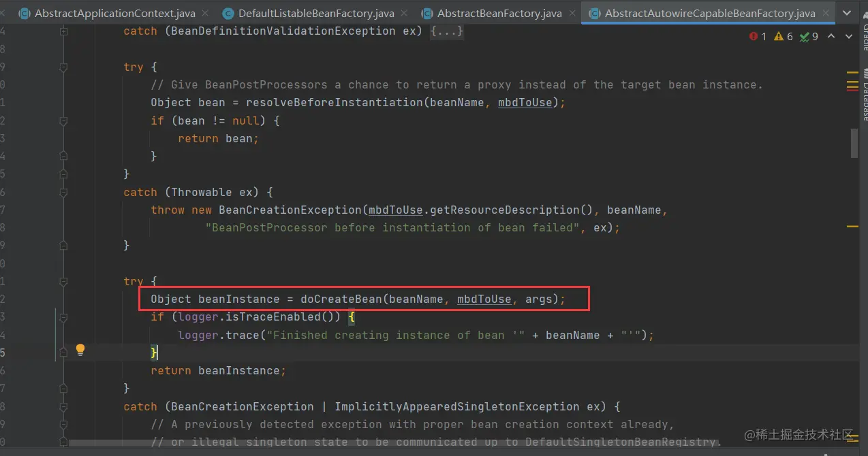
Task: Click the 'previously detected exception' comment line
Action: [x=413, y=424]
